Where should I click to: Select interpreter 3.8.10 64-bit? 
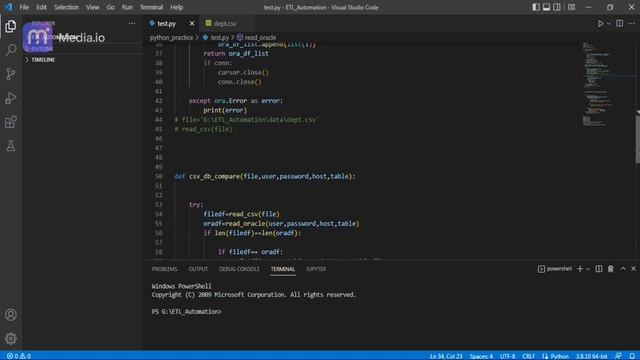tap(591, 356)
